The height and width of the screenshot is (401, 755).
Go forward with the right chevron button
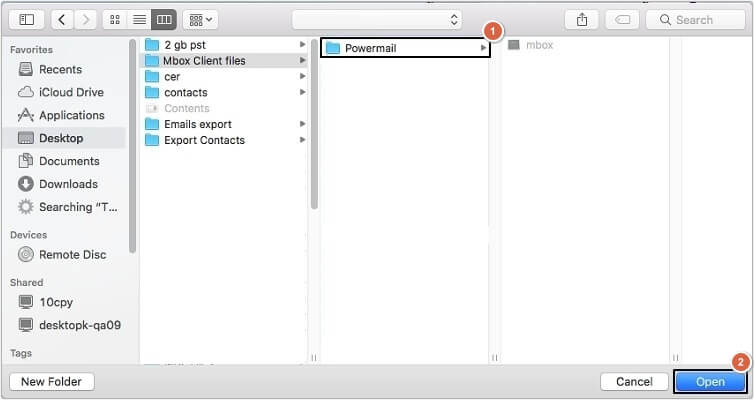[x=85, y=20]
